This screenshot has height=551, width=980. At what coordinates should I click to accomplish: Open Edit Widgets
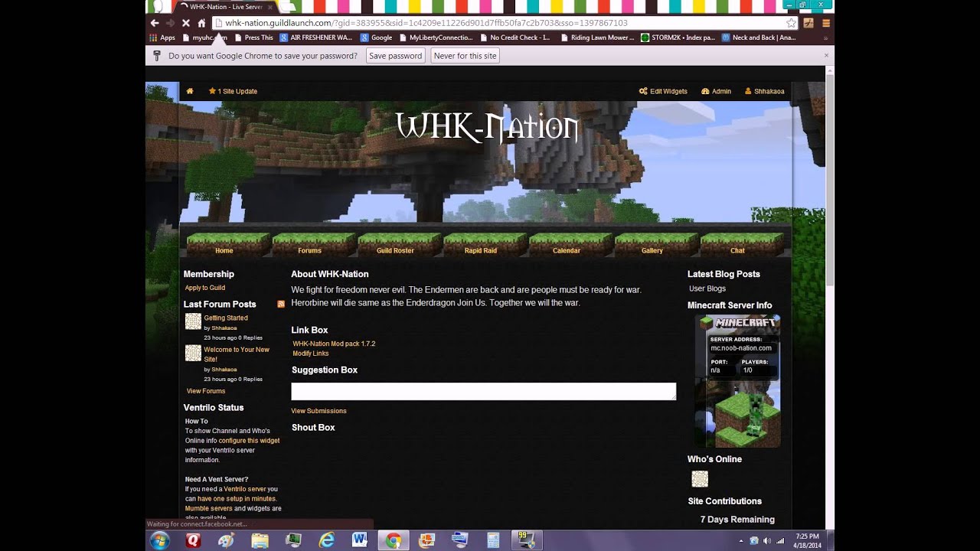tap(663, 91)
